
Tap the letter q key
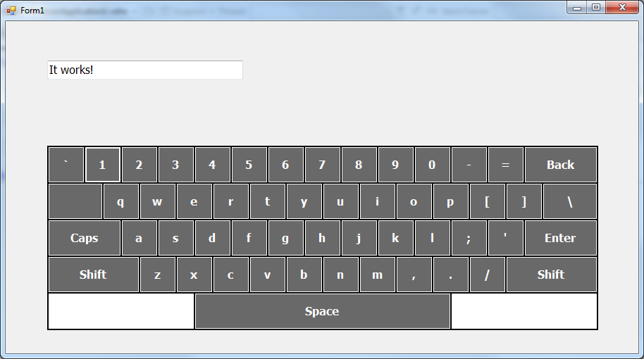pyautogui.click(x=120, y=201)
